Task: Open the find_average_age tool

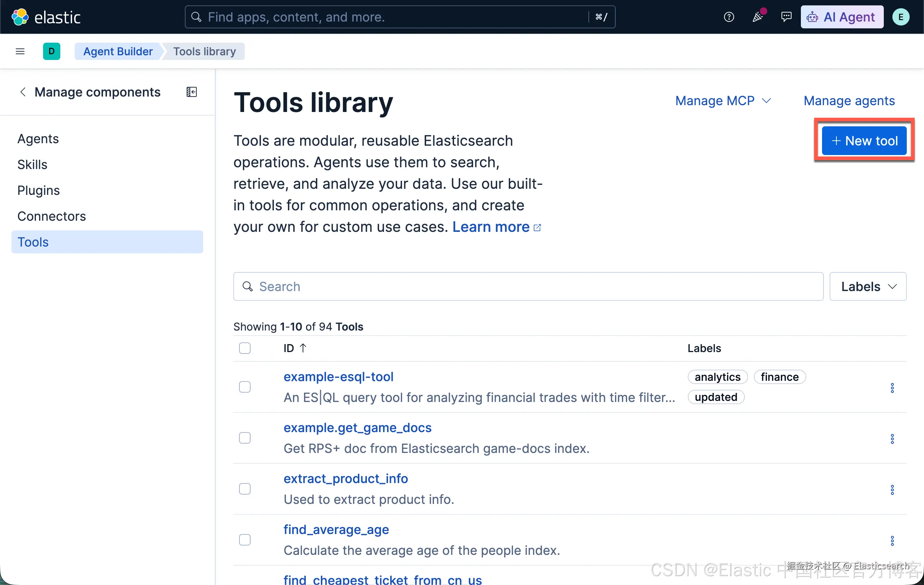Action: pos(336,530)
